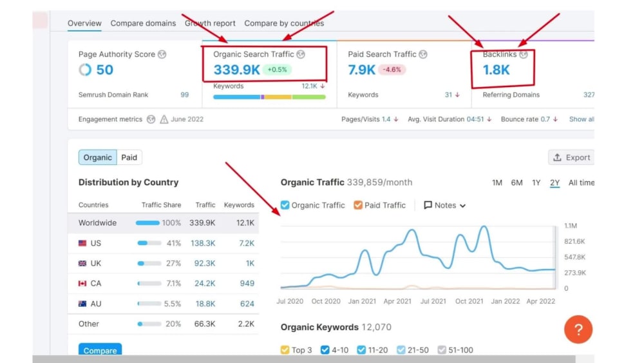This screenshot has width=644, height=363.
Task: Click the UK traffic value 92.3K
Action: click(x=205, y=263)
